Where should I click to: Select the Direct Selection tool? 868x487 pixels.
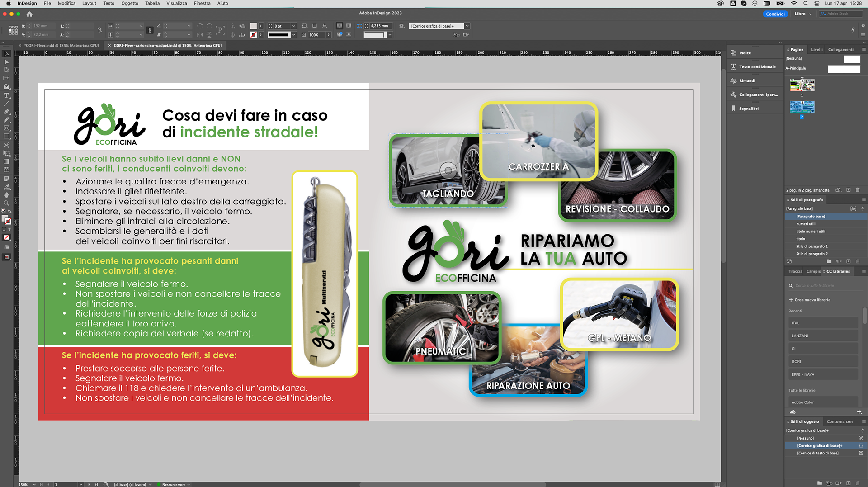click(x=6, y=61)
